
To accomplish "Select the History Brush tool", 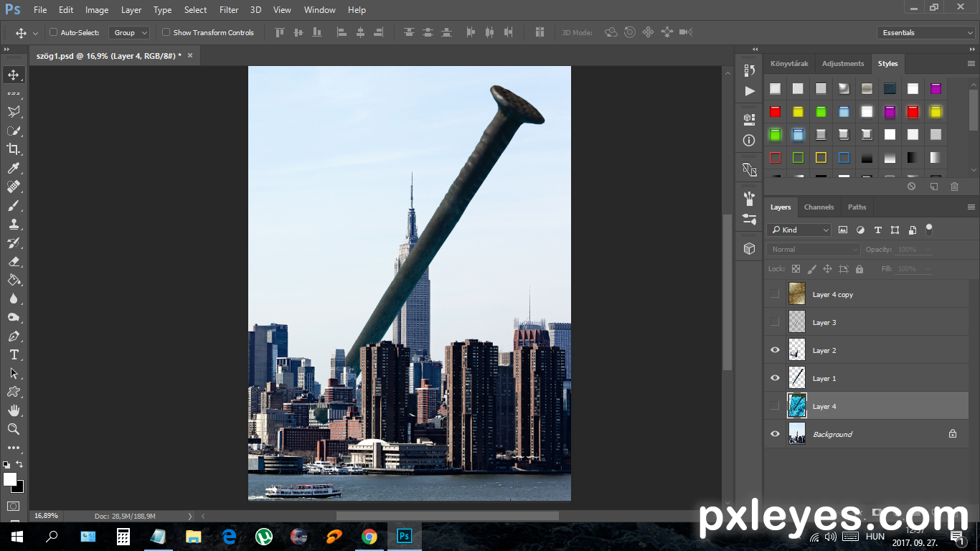I will [x=13, y=242].
